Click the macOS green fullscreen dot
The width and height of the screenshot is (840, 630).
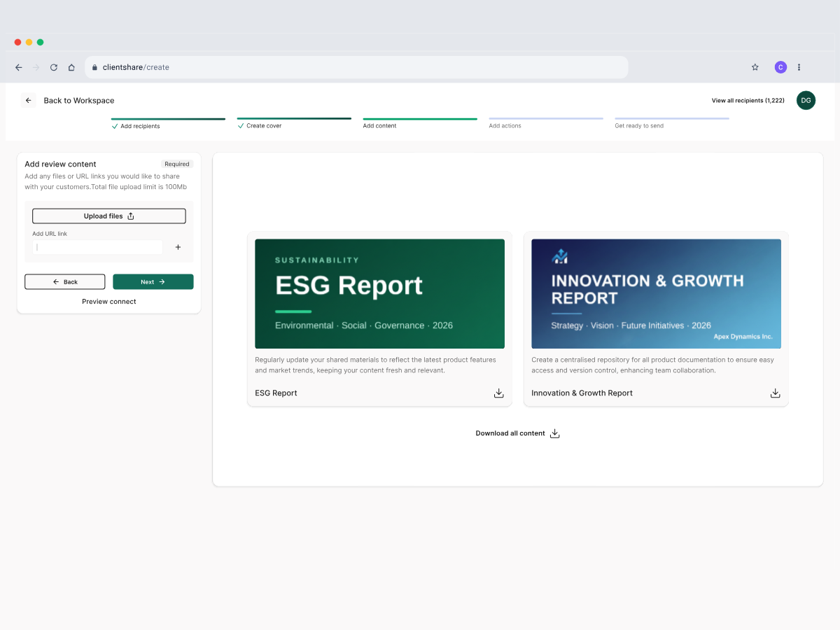[x=40, y=42]
